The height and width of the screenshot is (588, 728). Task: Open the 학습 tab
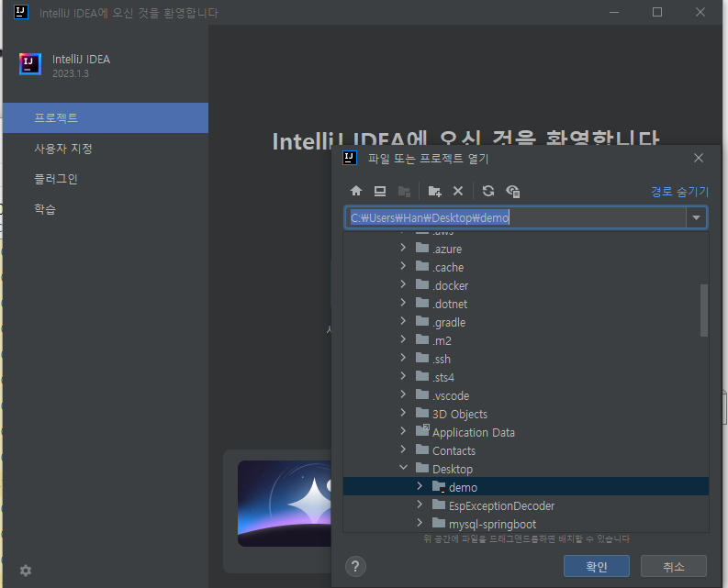106,209
